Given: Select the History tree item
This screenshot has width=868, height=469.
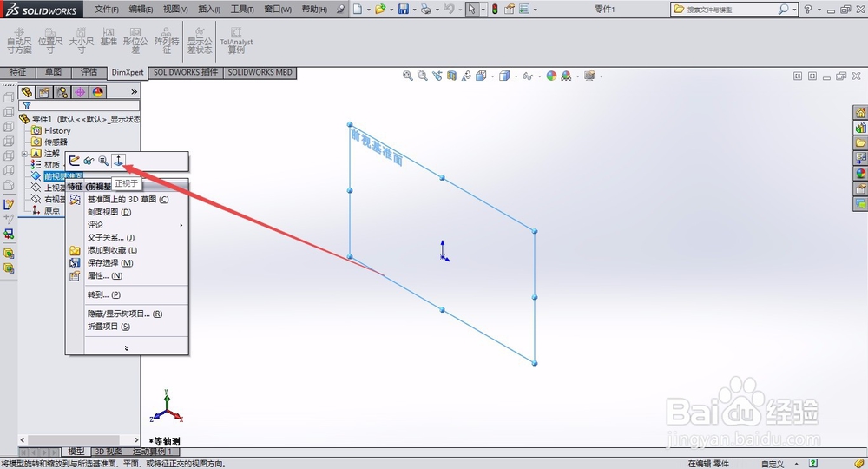Looking at the screenshot, I should tap(57, 130).
